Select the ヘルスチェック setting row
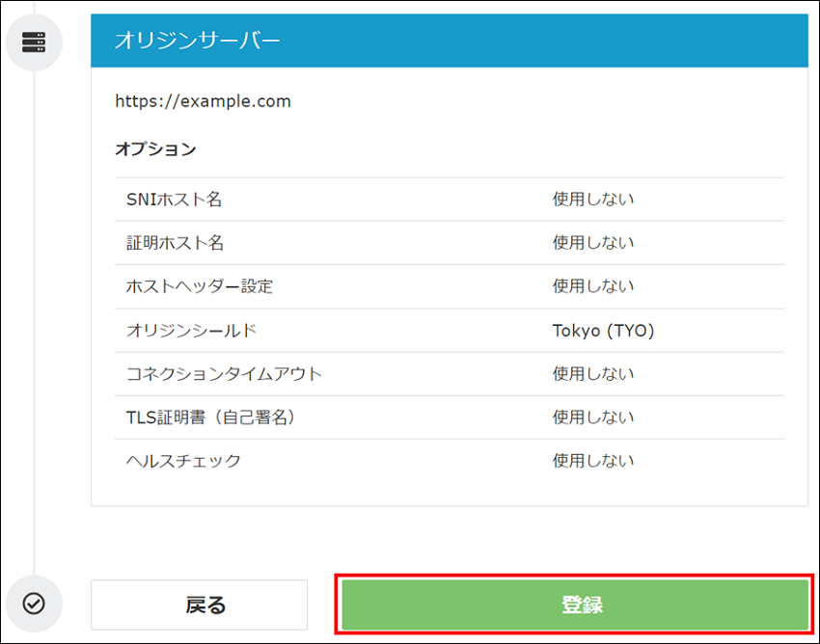Image resolution: width=820 pixels, height=644 pixels. pyautogui.click(x=450, y=460)
